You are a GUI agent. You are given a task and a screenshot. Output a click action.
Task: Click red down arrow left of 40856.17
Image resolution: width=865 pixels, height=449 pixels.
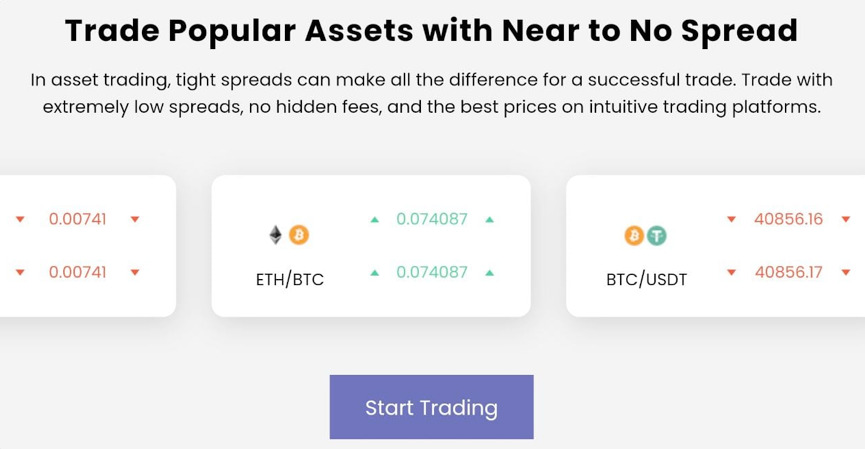pyautogui.click(x=731, y=272)
